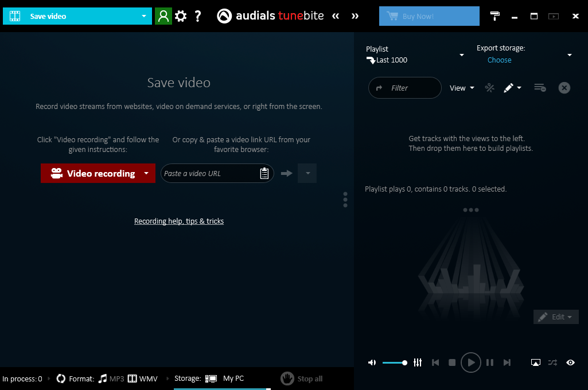This screenshot has height=390, width=588.
Task: Expand the Save video view dropdown
Action: coord(143,16)
